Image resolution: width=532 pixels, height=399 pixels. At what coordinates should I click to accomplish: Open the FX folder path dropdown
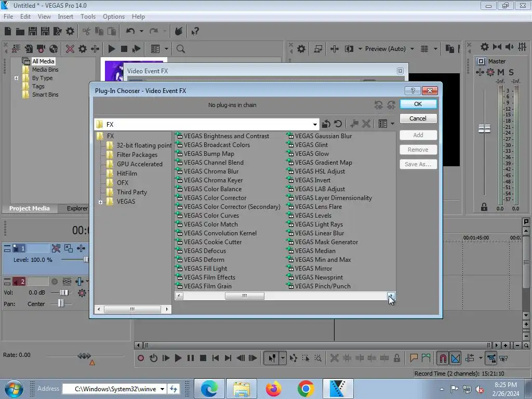(x=315, y=125)
